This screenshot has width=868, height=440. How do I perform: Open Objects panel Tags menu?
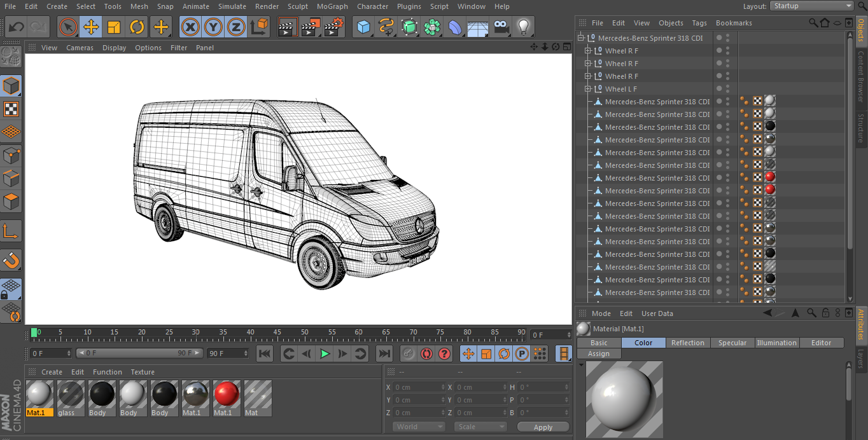[699, 23]
